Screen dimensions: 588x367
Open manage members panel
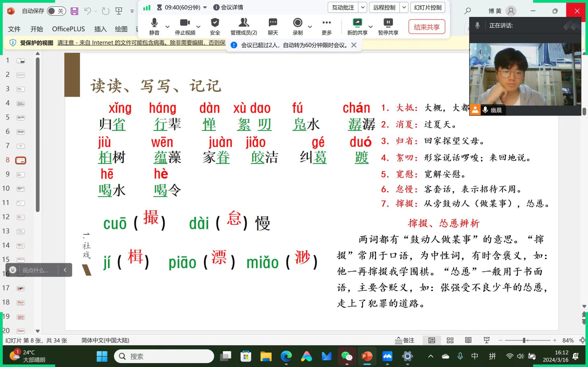point(243,23)
